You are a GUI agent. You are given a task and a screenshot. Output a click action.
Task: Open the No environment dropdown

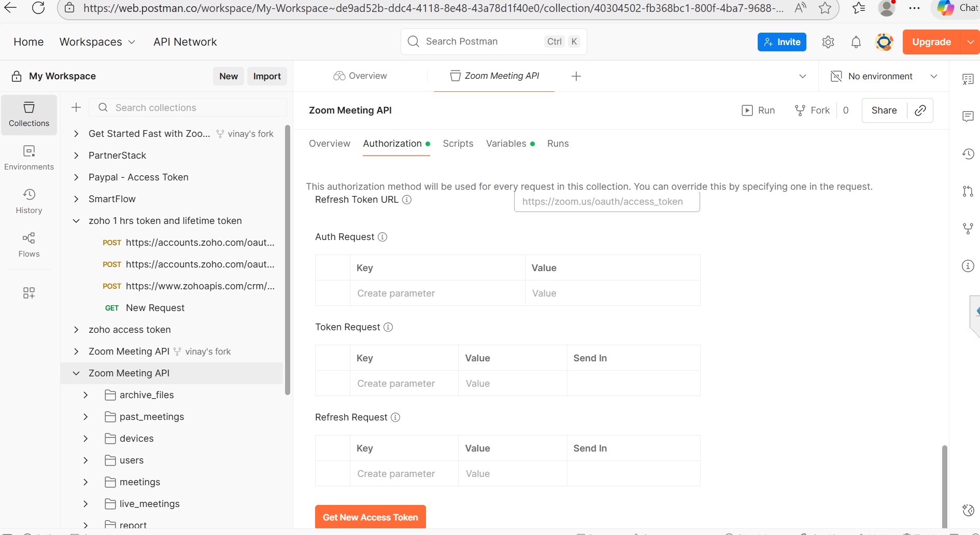(x=884, y=76)
